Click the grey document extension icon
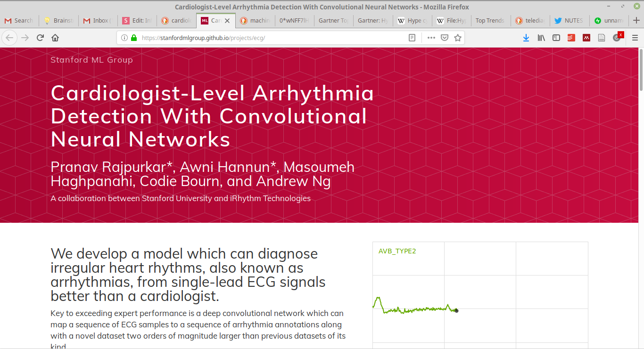Screen dimensions: 644x349 coord(602,38)
